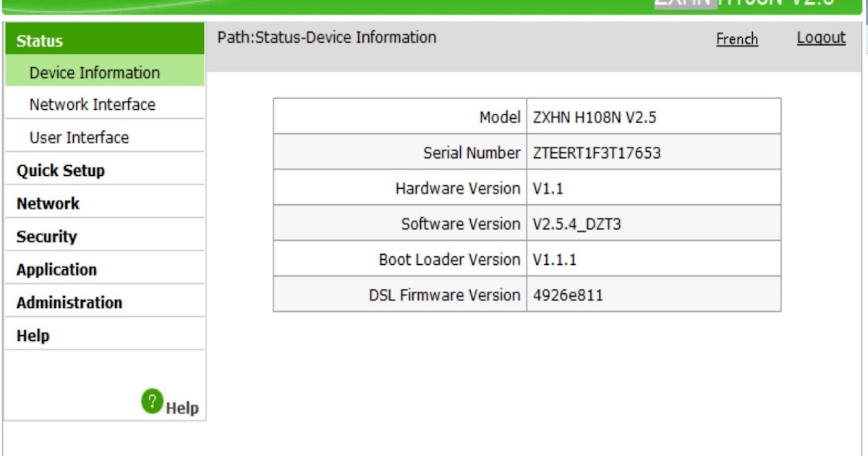Click the Path:Status-Device Information breadcrumb
Image resolution: width=868 pixels, height=456 pixels.
coord(327,38)
